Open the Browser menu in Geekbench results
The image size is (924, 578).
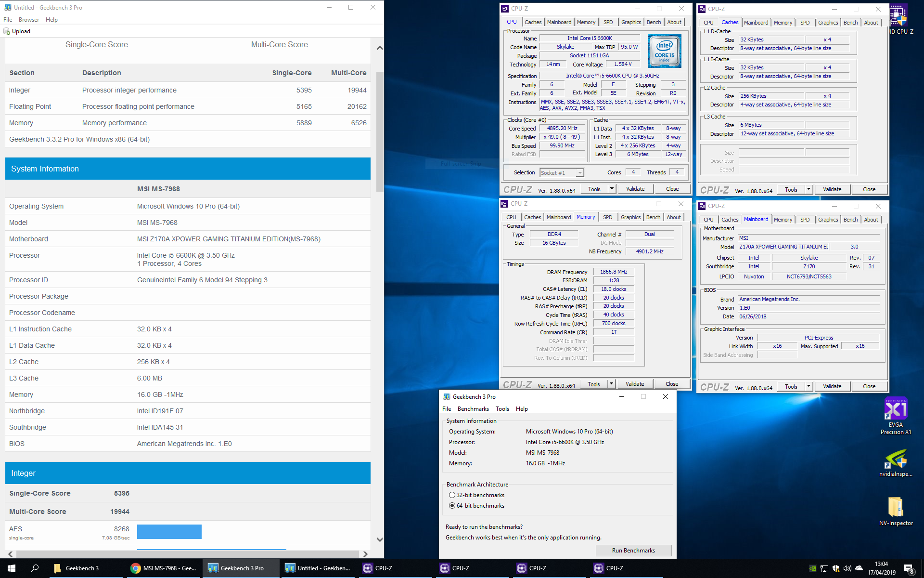(x=29, y=20)
